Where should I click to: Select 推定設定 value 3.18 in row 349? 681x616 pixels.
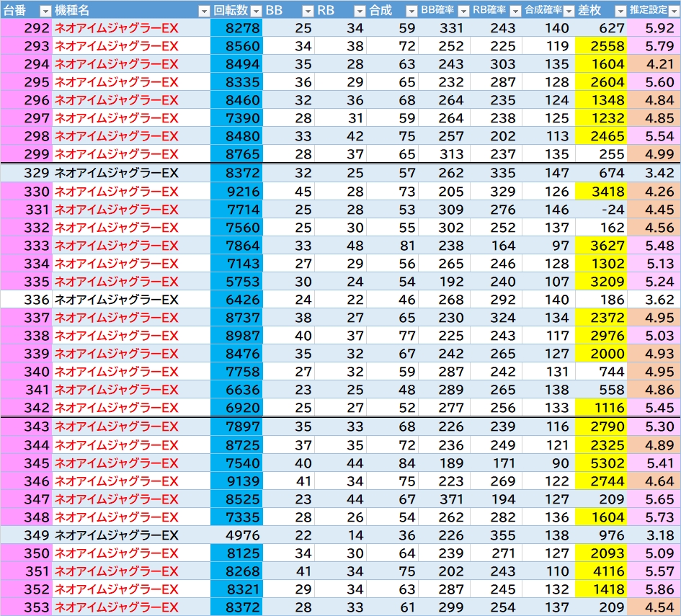point(654,535)
